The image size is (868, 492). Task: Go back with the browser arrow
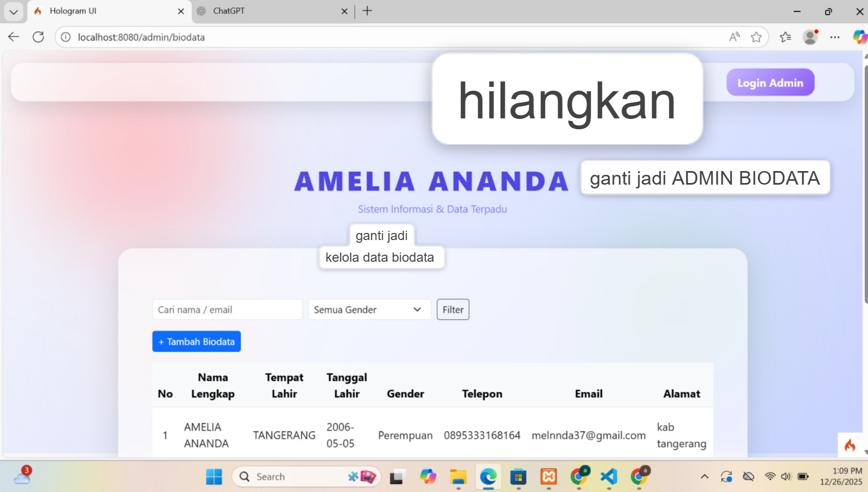pyautogui.click(x=14, y=37)
